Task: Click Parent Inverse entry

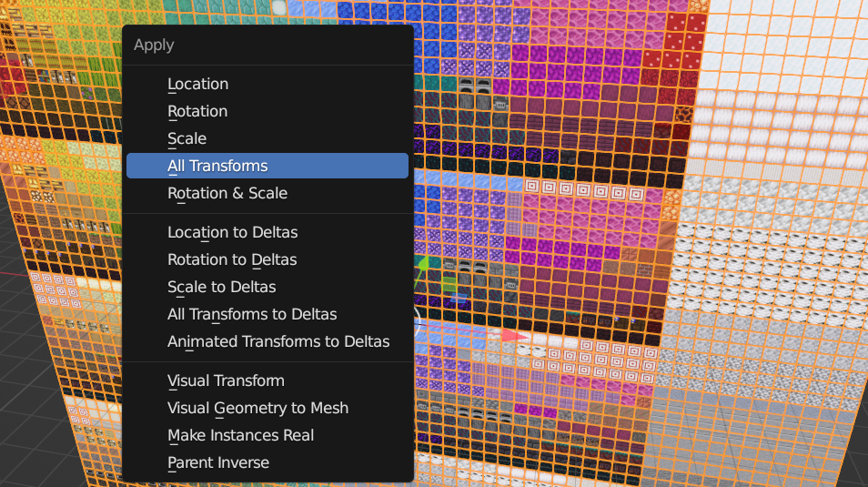Action: 267,462
